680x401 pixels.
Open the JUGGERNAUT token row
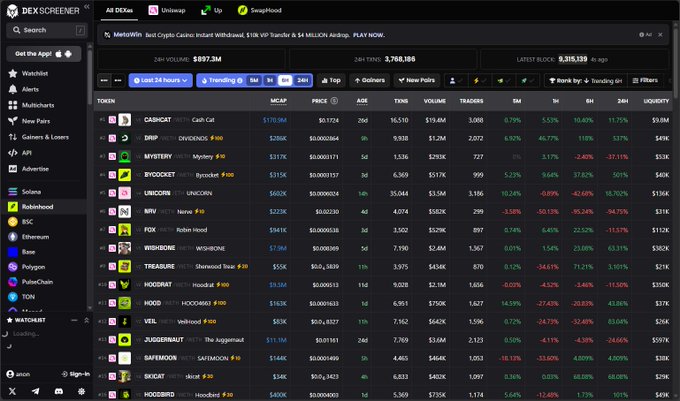[x=383, y=340]
